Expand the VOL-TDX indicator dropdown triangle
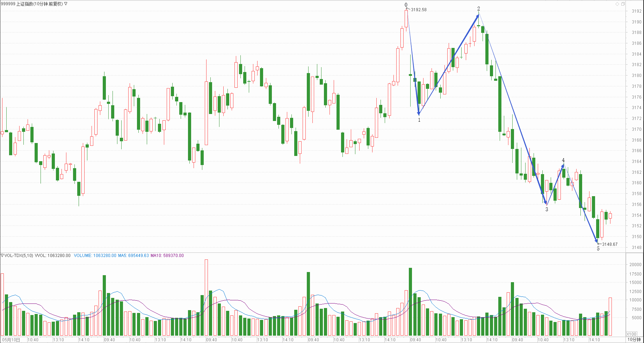The width and height of the screenshot is (644, 343). click(x=2, y=256)
